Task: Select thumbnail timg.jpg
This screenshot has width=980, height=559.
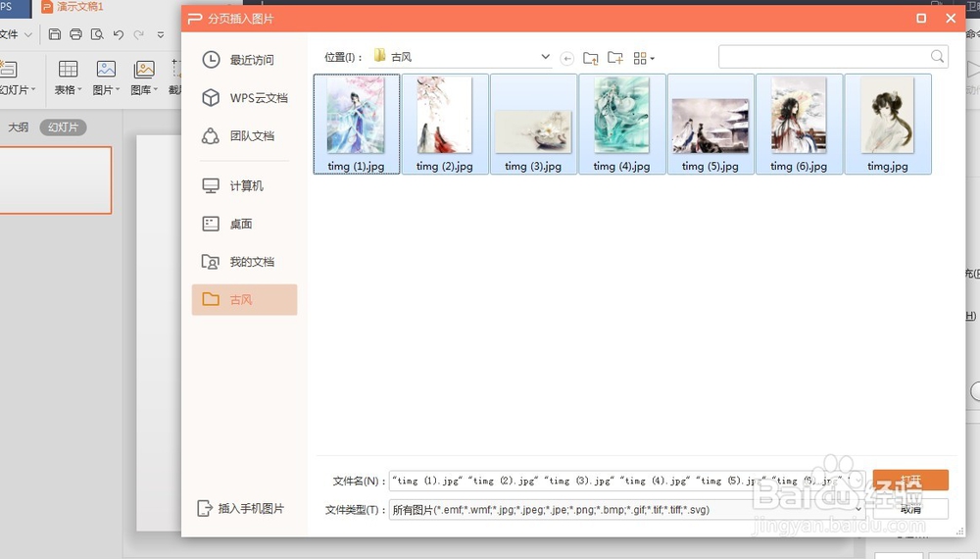Action: click(x=888, y=124)
